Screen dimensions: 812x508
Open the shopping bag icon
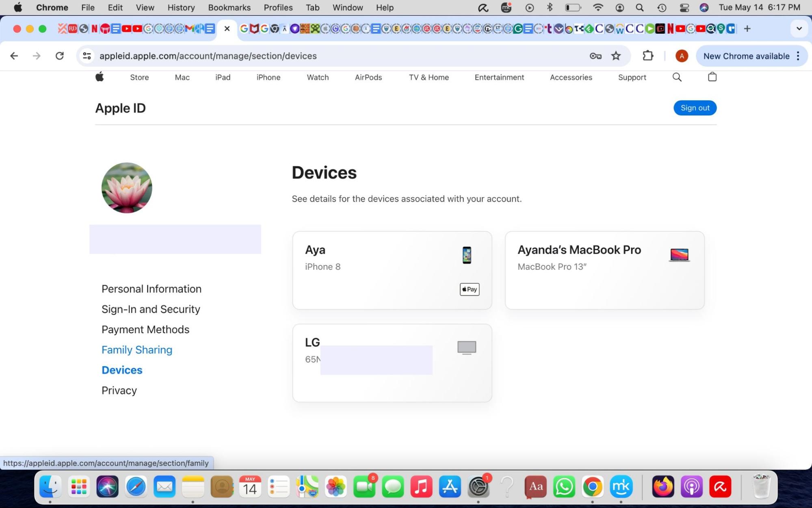pyautogui.click(x=712, y=77)
